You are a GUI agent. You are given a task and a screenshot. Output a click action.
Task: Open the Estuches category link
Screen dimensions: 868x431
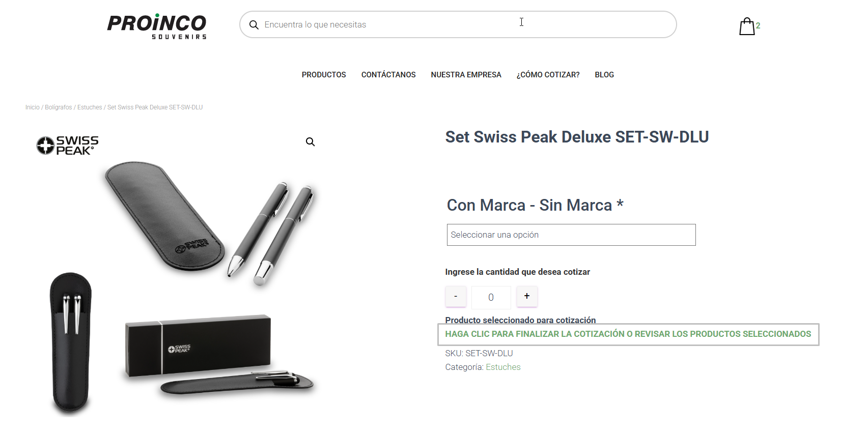coord(503,367)
